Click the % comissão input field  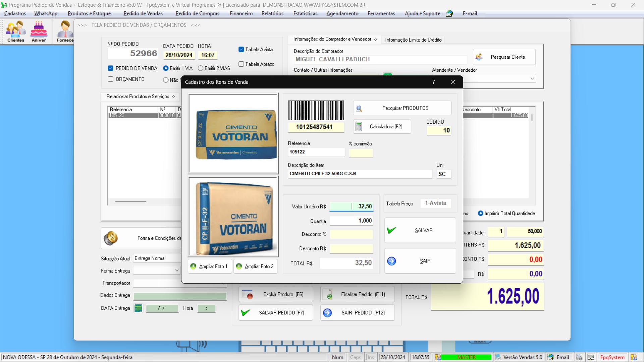(361, 153)
